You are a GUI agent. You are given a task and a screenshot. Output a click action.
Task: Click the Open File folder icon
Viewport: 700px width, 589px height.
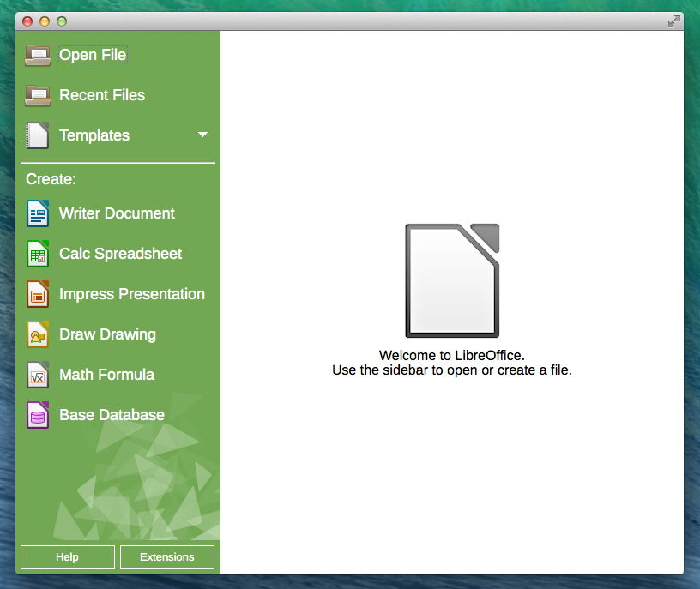coord(38,54)
